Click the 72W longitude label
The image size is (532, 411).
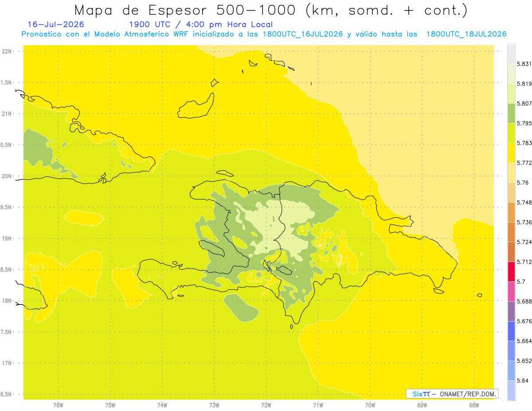pyautogui.click(x=266, y=405)
